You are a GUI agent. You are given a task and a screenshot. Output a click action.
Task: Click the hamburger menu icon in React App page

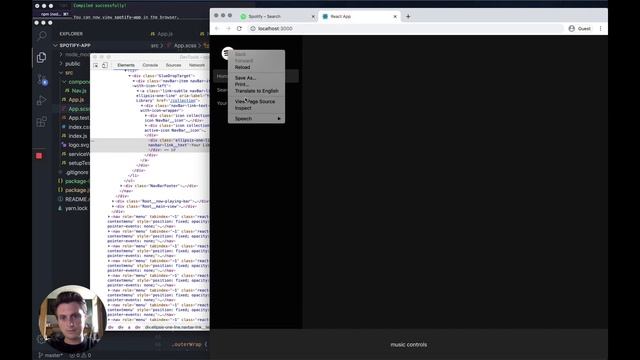(x=226, y=53)
